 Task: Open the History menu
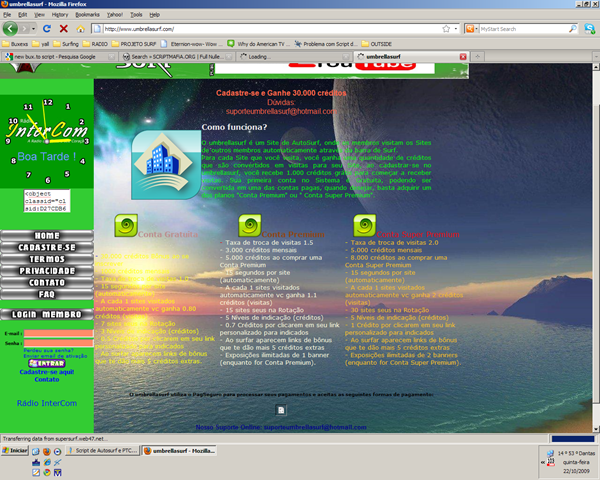point(60,15)
